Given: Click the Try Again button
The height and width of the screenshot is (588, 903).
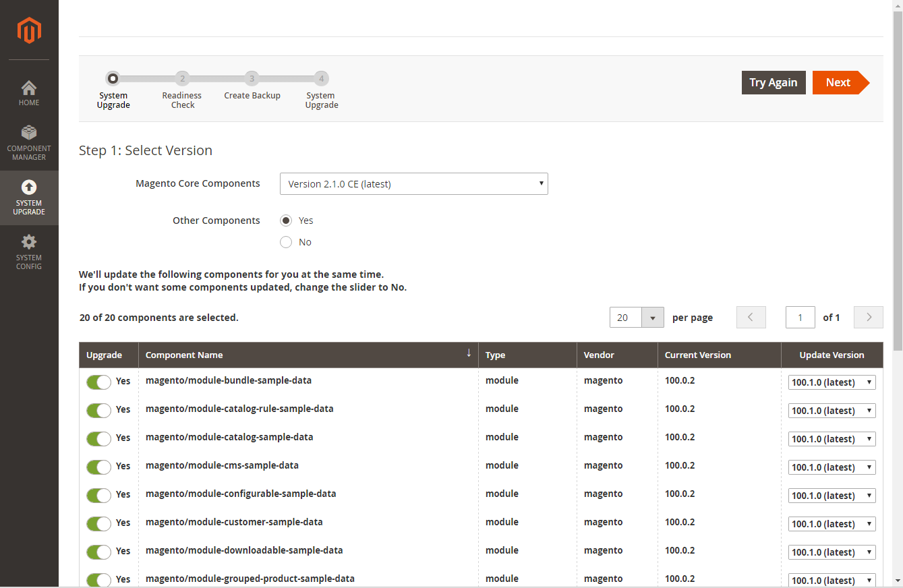Looking at the screenshot, I should coord(774,82).
